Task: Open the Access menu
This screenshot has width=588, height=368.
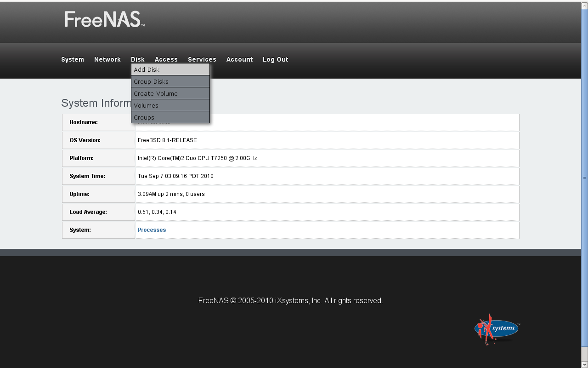Action: click(x=166, y=59)
